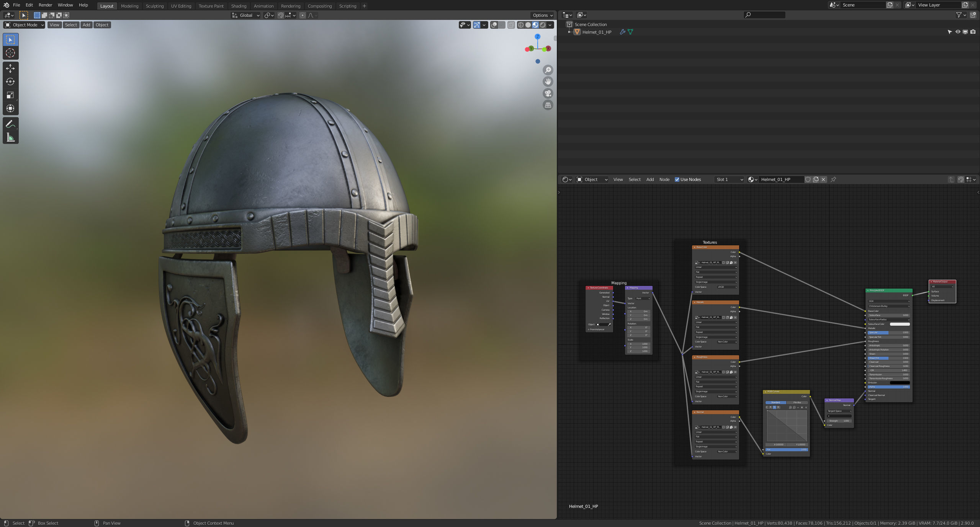Viewport: 980px width, 527px height.
Task: Activate the Select Box tool
Action: click(x=10, y=40)
